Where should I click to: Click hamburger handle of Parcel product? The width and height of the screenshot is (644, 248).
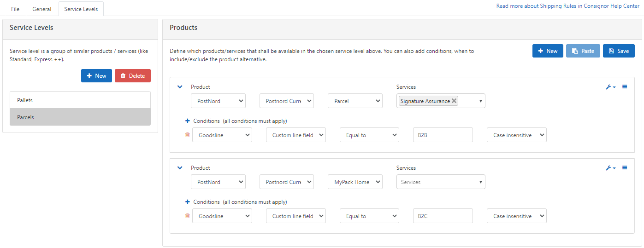pos(625,87)
